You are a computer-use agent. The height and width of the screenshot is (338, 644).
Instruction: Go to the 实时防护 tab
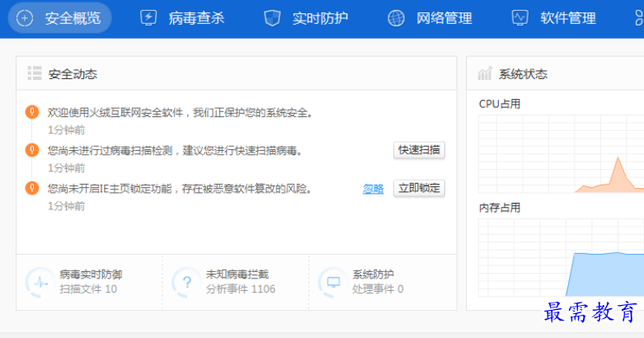[x=307, y=18]
